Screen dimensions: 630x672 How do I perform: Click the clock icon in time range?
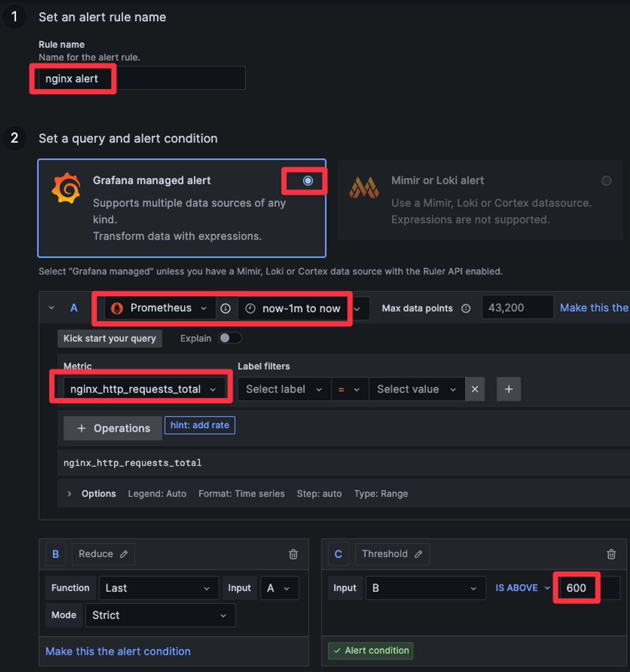250,308
